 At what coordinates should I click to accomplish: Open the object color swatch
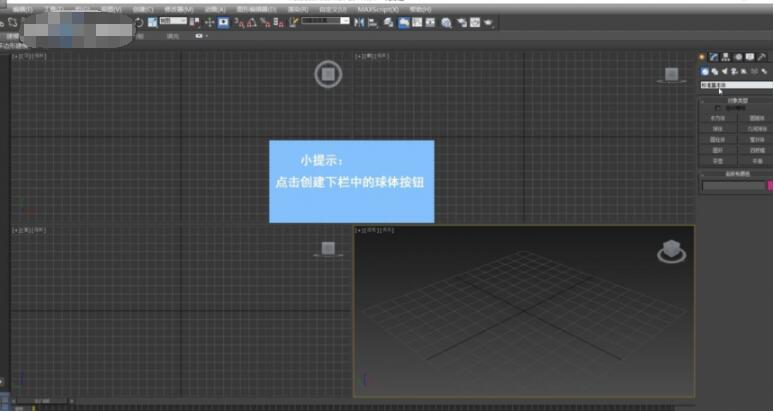(769, 185)
